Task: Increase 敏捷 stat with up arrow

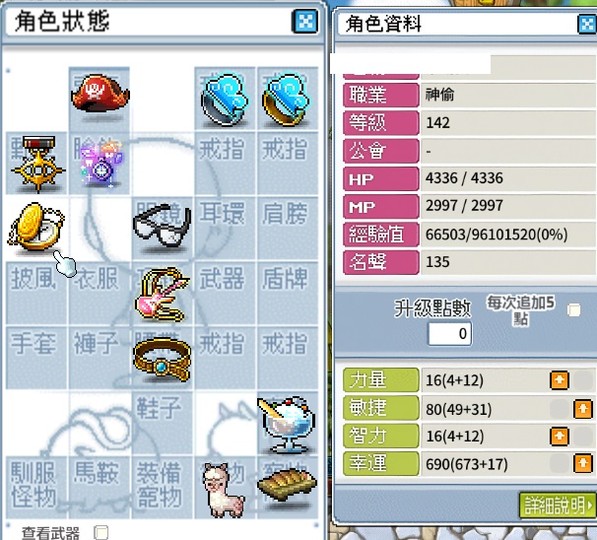Action: (x=583, y=409)
